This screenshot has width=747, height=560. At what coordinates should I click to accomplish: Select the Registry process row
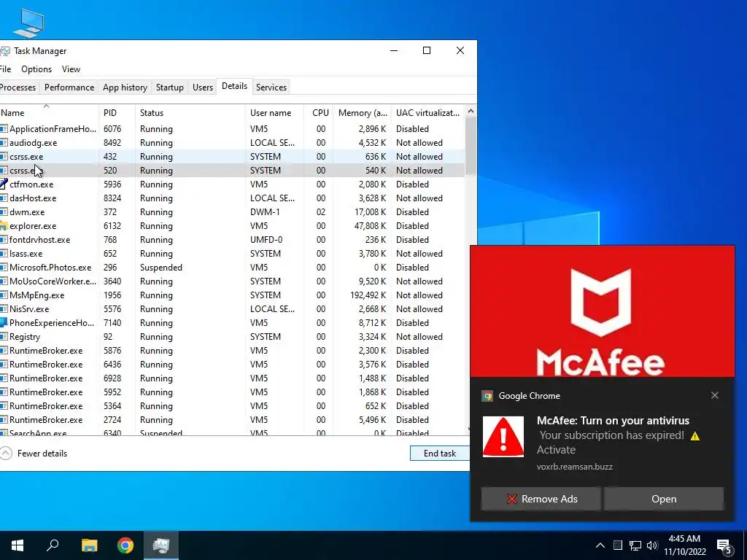[x=232, y=337]
